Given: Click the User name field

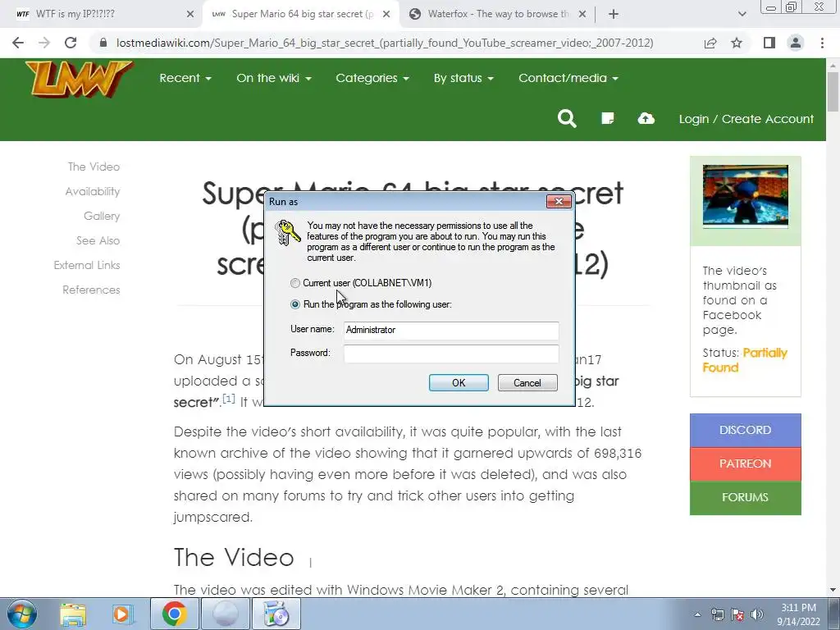Looking at the screenshot, I should (x=451, y=330).
